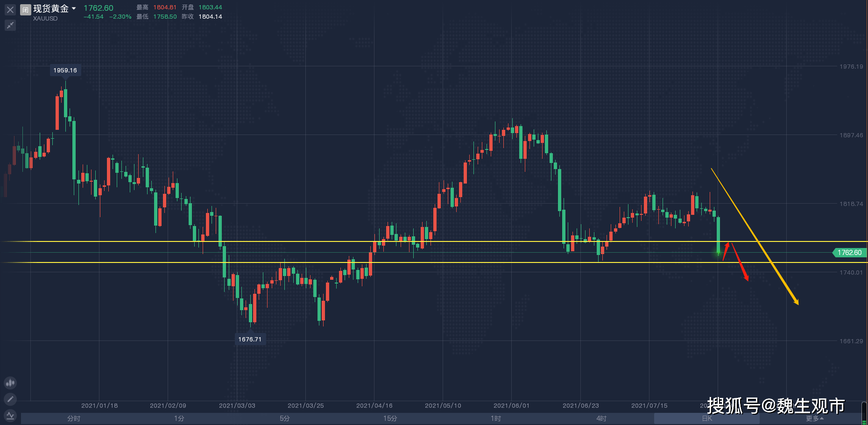Click the 闭 market-closed badge icon
Viewport: 868px width, 425px height.
(26, 9)
